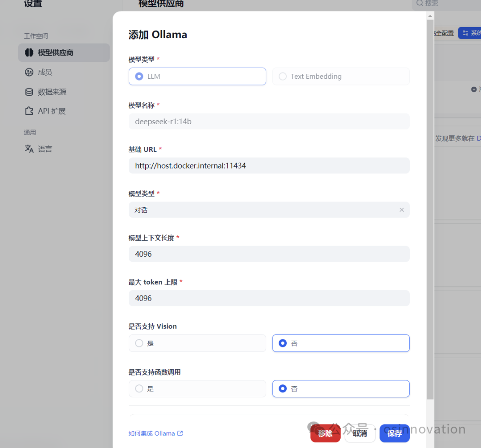Click the dialog scrollbar up arrow

pyautogui.click(x=430, y=16)
